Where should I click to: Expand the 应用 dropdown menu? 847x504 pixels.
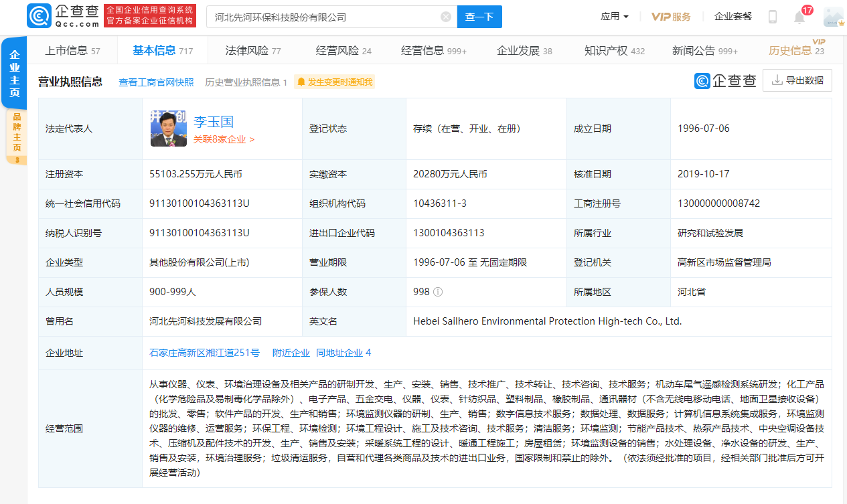[x=615, y=17]
